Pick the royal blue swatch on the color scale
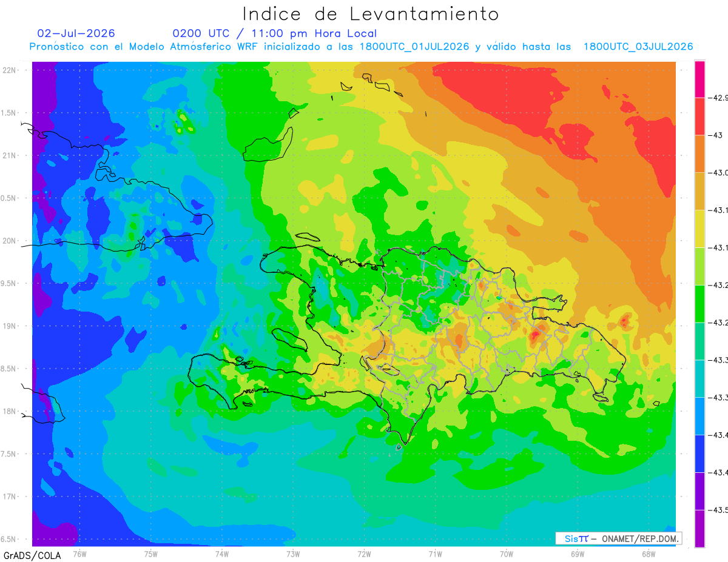Screen dimensions: 728x562 coord(699,453)
